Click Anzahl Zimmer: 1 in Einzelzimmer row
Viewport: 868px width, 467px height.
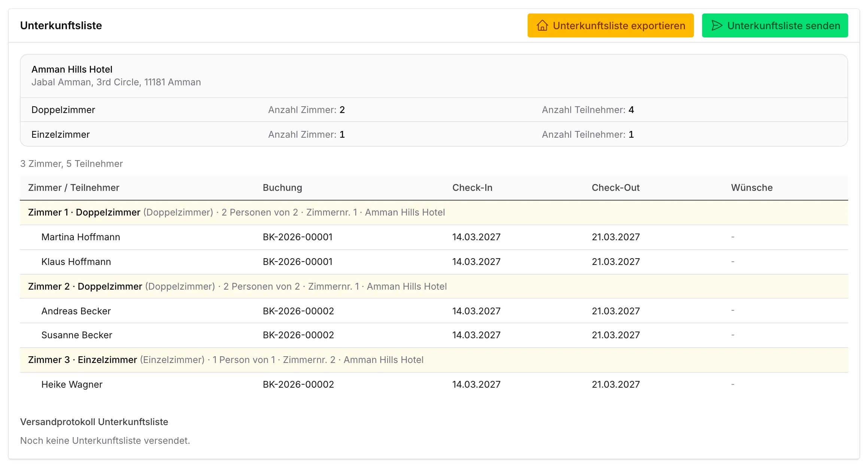(306, 134)
